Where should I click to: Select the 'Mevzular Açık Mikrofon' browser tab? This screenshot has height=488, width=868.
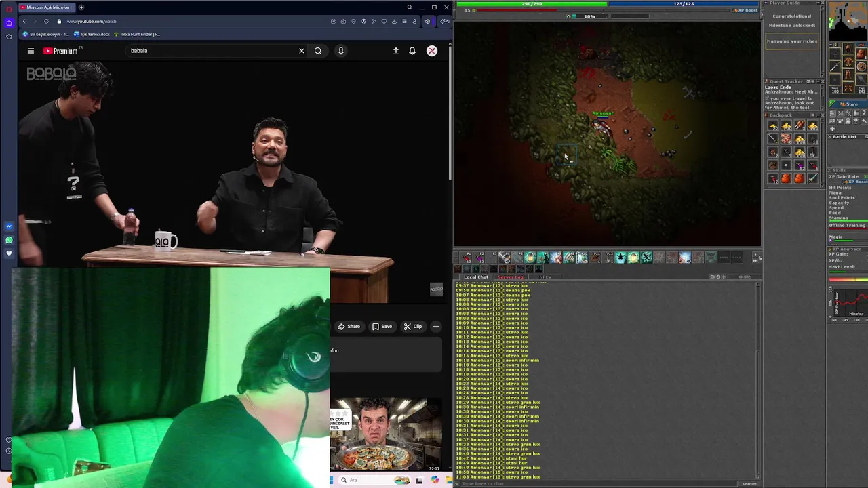tap(46, 7)
